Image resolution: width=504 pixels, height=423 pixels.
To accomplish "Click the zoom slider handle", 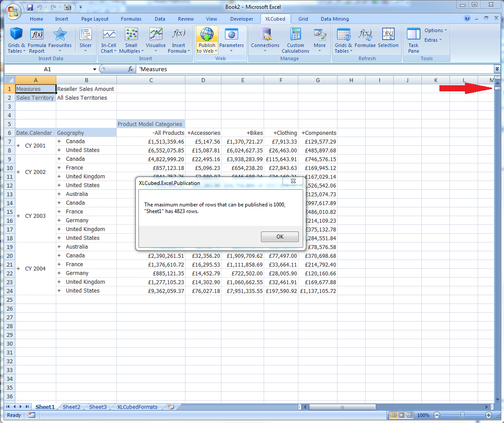I will pyautogui.click(x=462, y=415).
